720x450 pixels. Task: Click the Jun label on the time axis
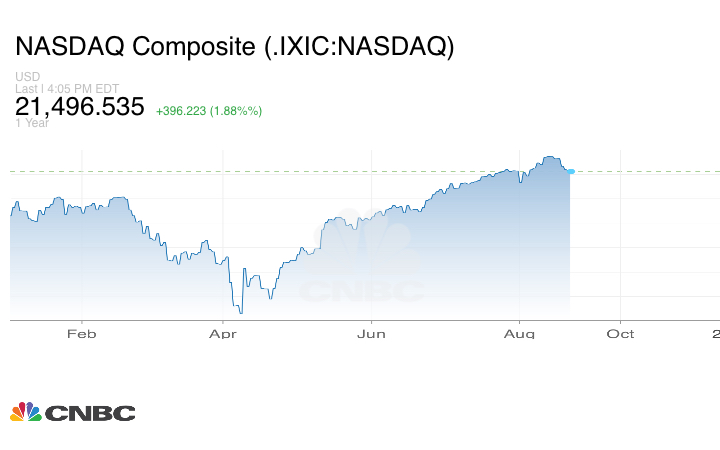371,334
